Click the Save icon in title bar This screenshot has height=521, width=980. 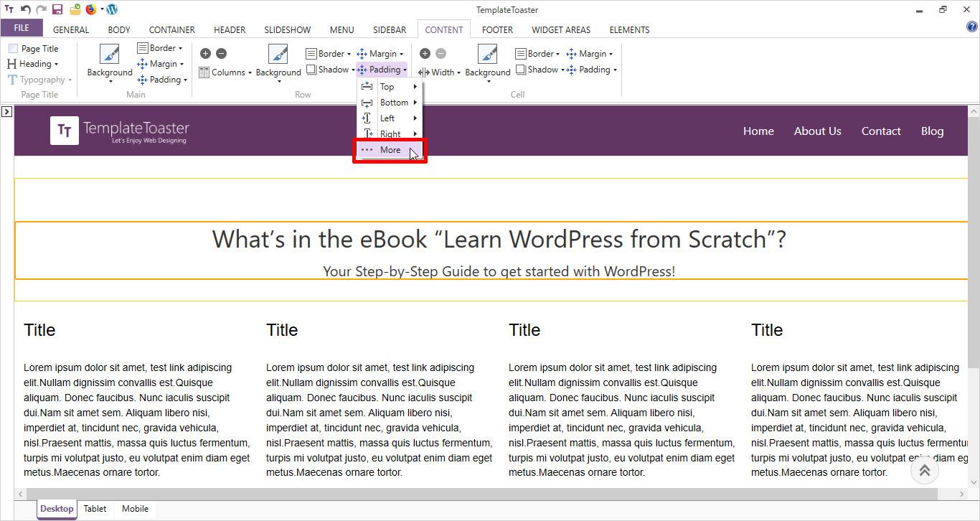point(57,9)
